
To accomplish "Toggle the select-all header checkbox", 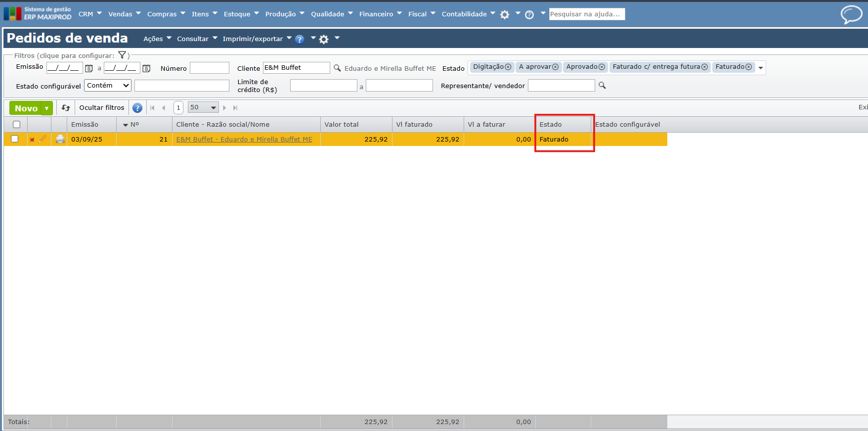I will pos(16,125).
